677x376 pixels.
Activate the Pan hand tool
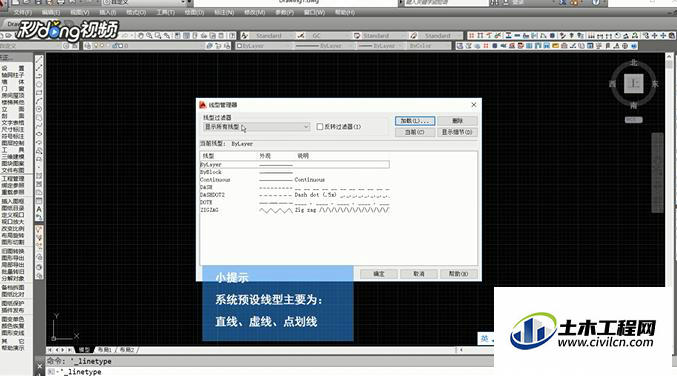pyautogui.click(x=141, y=36)
